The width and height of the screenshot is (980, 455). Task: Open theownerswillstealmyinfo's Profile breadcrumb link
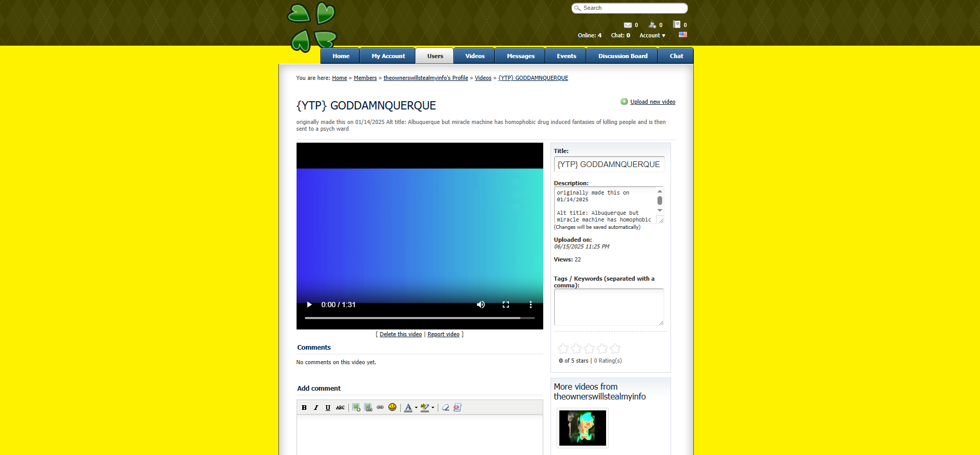click(x=426, y=78)
